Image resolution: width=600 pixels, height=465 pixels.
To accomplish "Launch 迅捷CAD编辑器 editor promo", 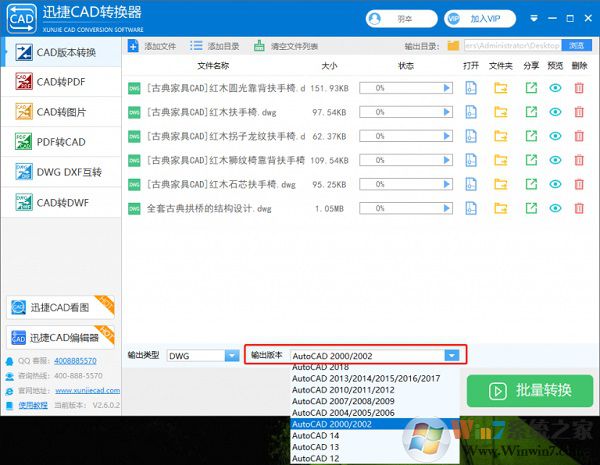I will pos(60,338).
